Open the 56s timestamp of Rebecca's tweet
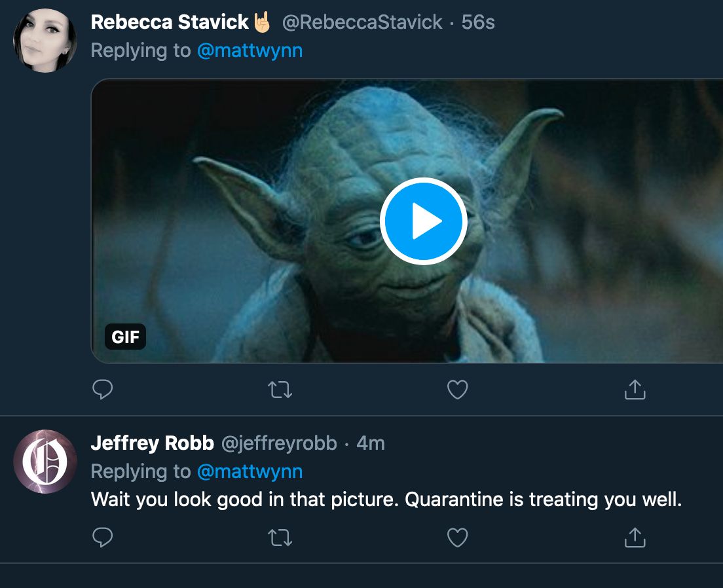This screenshot has width=723, height=588. click(478, 22)
